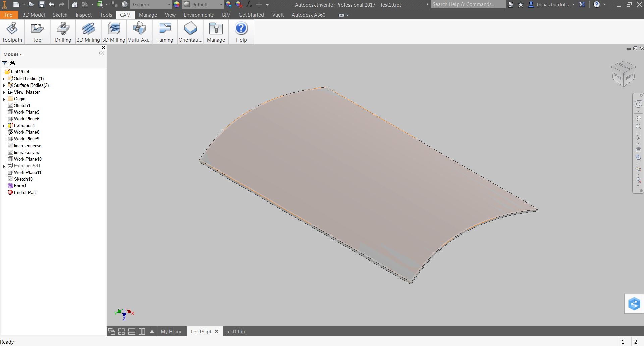Open the Multi-Axis milling tool
This screenshot has height=346, width=644.
click(139, 32)
